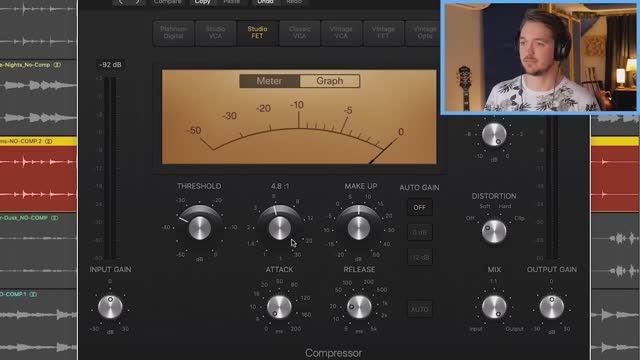Click stereo icon on r-Dusk_NO-COMP region
Screen dimensions: 640x360
tap(55, 218)
